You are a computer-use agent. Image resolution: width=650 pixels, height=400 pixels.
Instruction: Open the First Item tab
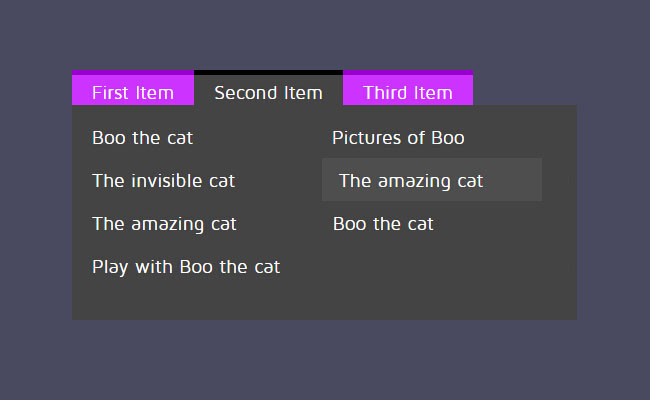coord(132,93)
